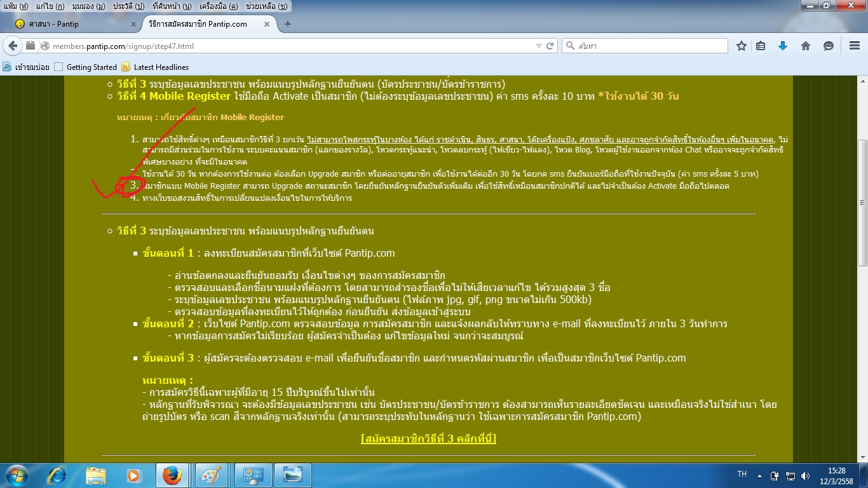Open the มุมมอง (View) menu
Screen dimensions: 868x488
[88, 6]
